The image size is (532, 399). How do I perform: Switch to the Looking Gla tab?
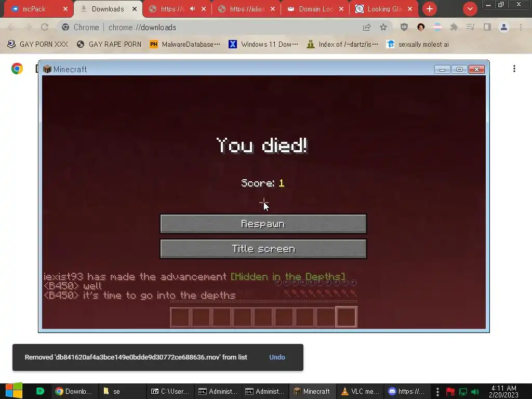click(x=384, y=9)
